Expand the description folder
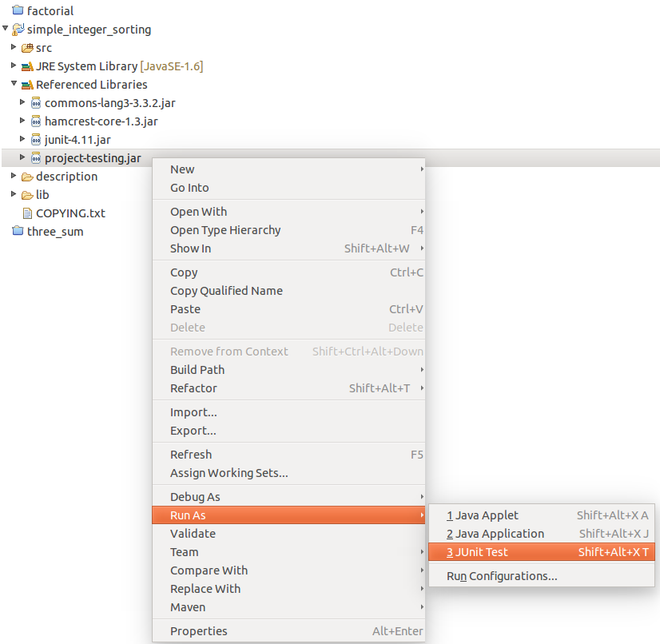This screenshot has width=660, height=644. pos(14,176)
